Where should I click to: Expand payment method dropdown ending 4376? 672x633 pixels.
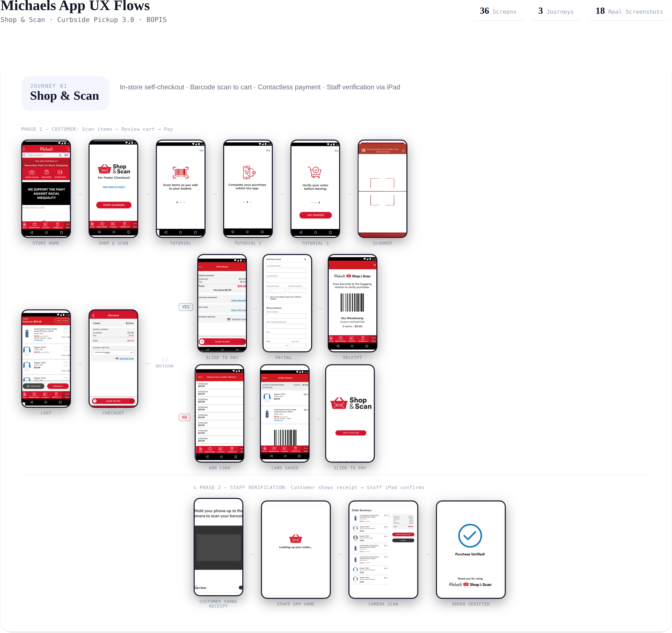113,353
